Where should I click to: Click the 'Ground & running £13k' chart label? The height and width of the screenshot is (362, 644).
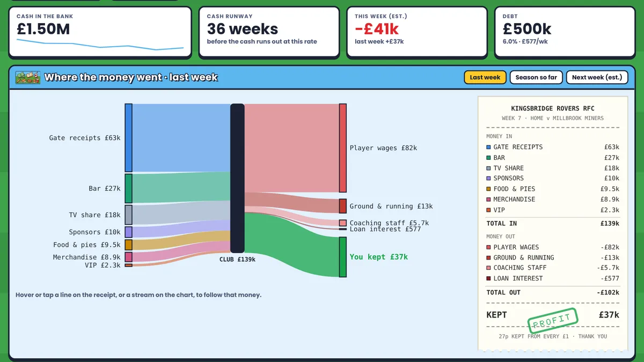[x=391, y=206]
